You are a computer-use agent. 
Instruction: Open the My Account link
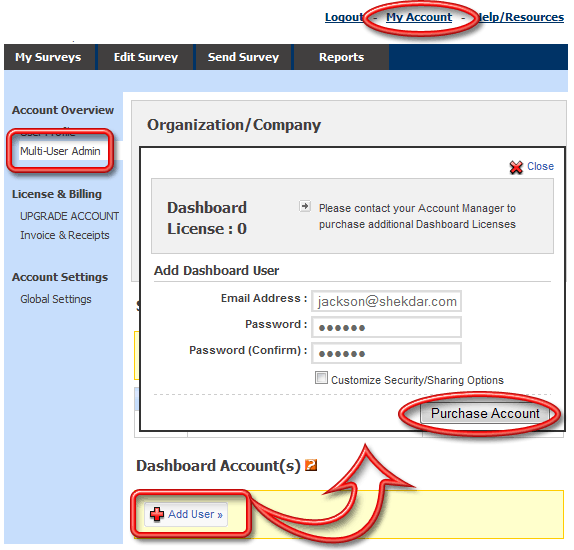[x=419, y=17]
